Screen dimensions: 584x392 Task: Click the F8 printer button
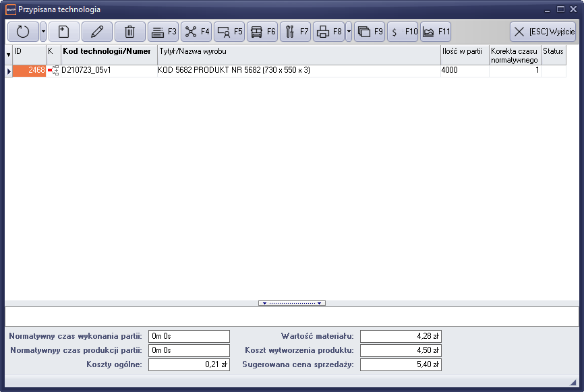tap(328, 32)
